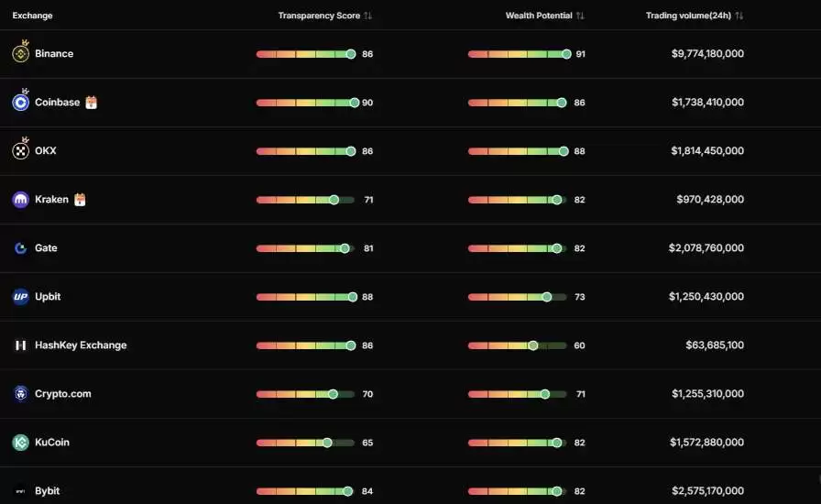Click the Coinbase logo icon
The height and width of the screenshot is (504, 821).
20,102
